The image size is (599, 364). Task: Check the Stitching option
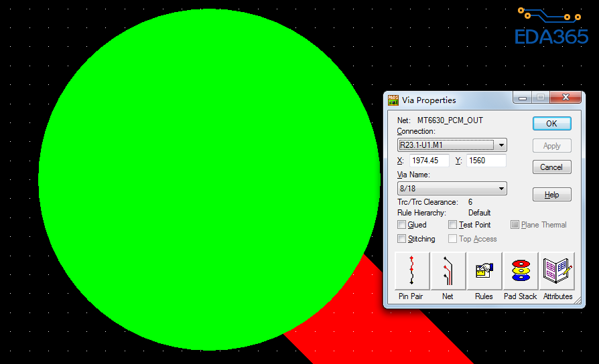point(401,238)
